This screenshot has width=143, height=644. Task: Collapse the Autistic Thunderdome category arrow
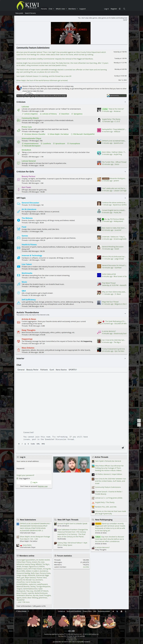(x=125, y=314)
